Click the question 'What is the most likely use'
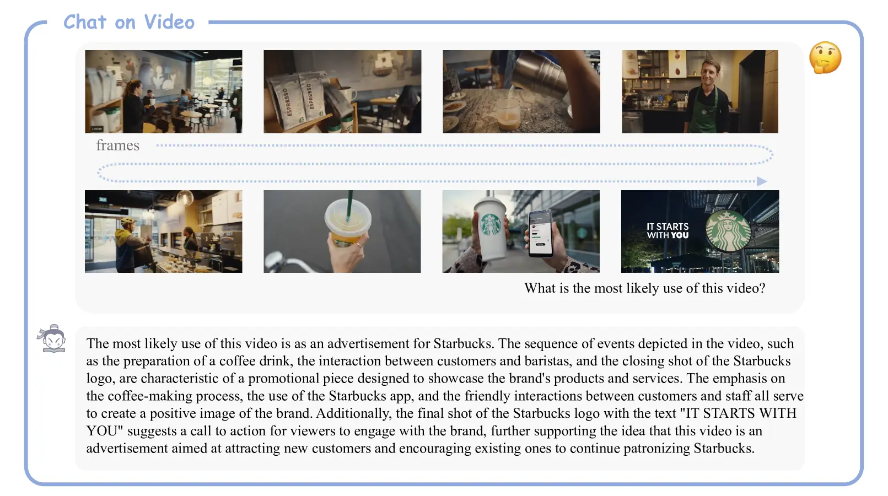The image size is (888, 496). click(644, 288)
